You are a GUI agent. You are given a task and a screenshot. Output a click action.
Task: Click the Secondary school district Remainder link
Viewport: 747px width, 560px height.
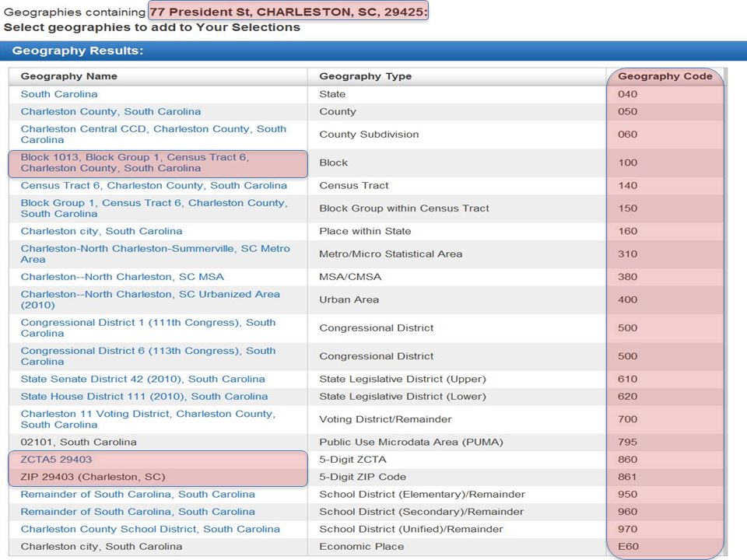tap(138, 512)
